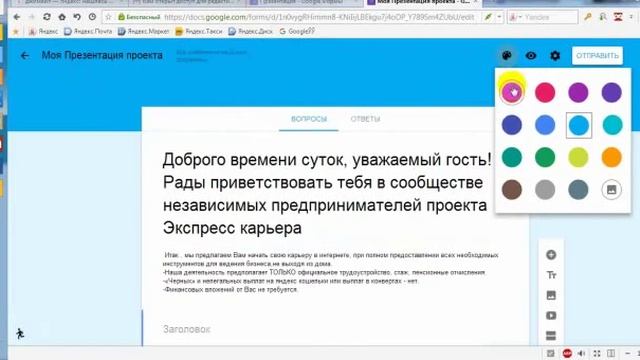Select the deep violet theme color
640x360 pixels.
(x=611, y=92)
